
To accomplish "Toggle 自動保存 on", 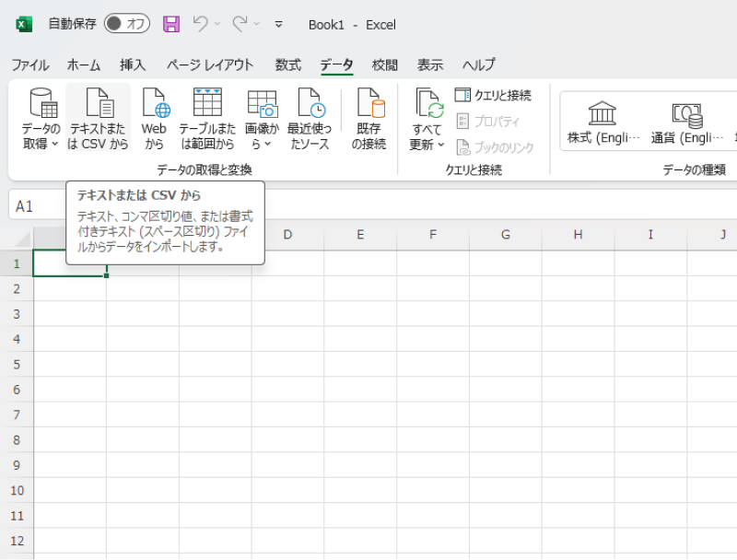I will tap(126, 25).
